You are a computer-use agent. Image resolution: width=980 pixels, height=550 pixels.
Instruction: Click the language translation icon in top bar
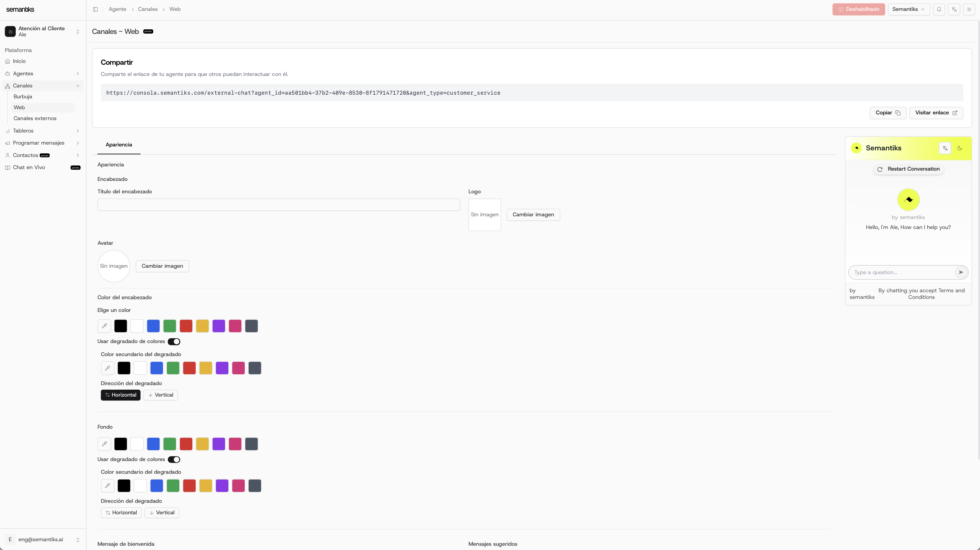click(954, 9)
